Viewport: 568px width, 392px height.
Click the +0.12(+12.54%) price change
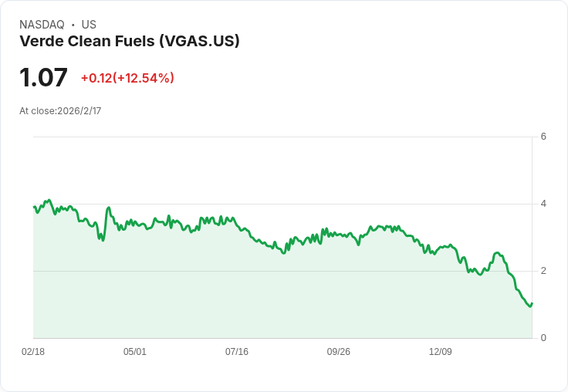click(127, 78)
